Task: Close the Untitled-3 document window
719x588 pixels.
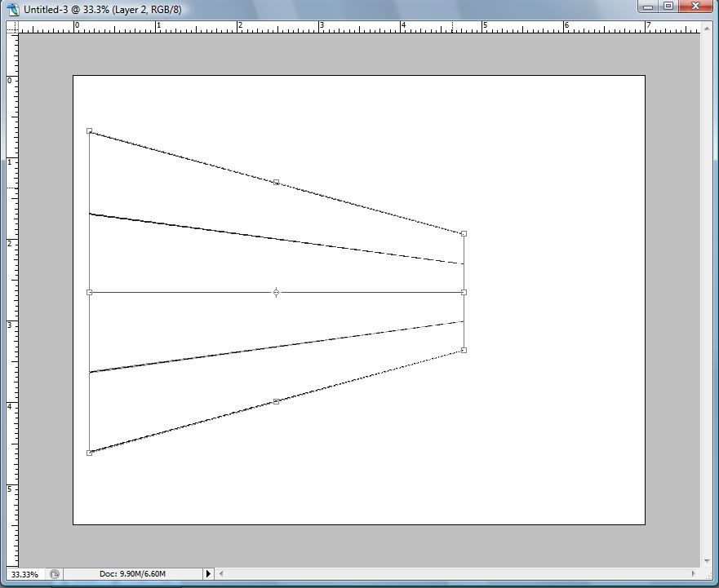Action: click(x=695, y=7)
